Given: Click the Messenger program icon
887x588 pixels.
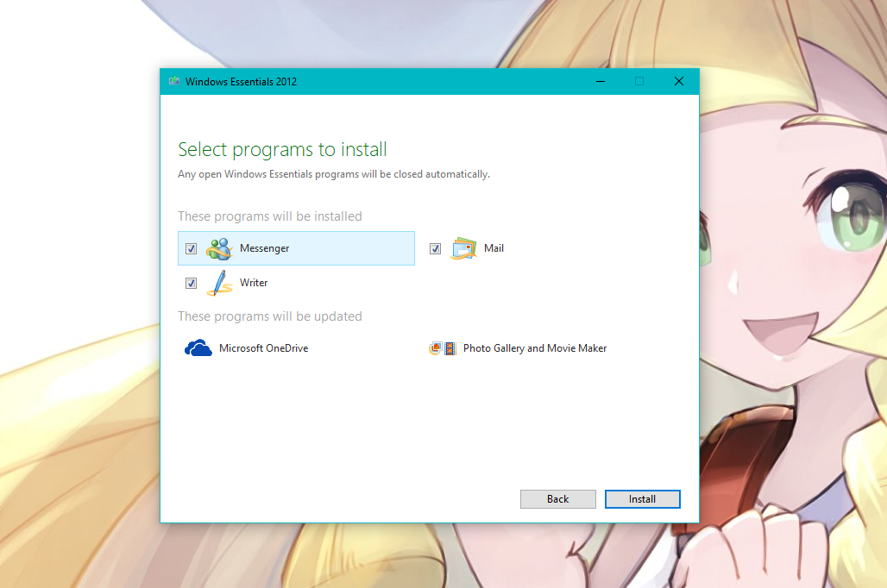Looking at the screenshot, I should pyautogui.click(x=219, y=249).
